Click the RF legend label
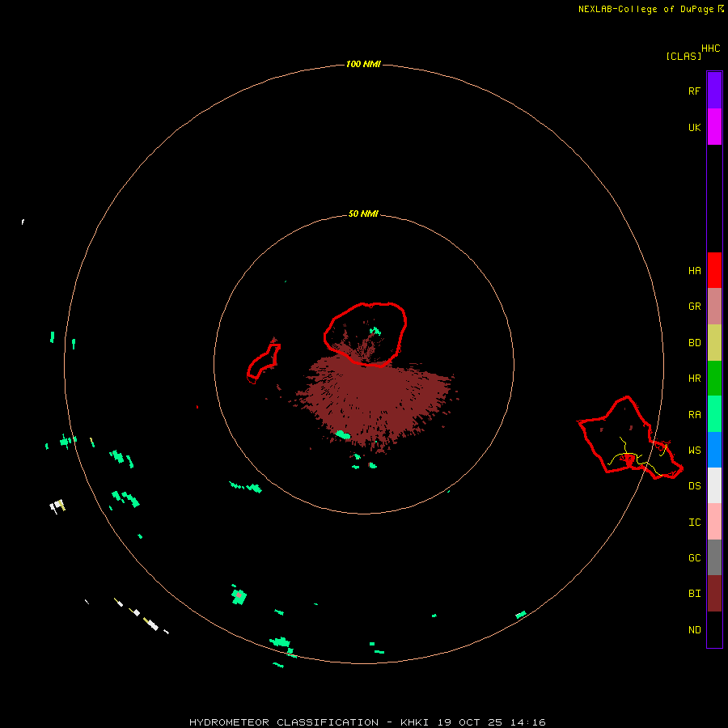Viewport: 728px width, 728px height. pyautogui.click(x=694, y=91)
